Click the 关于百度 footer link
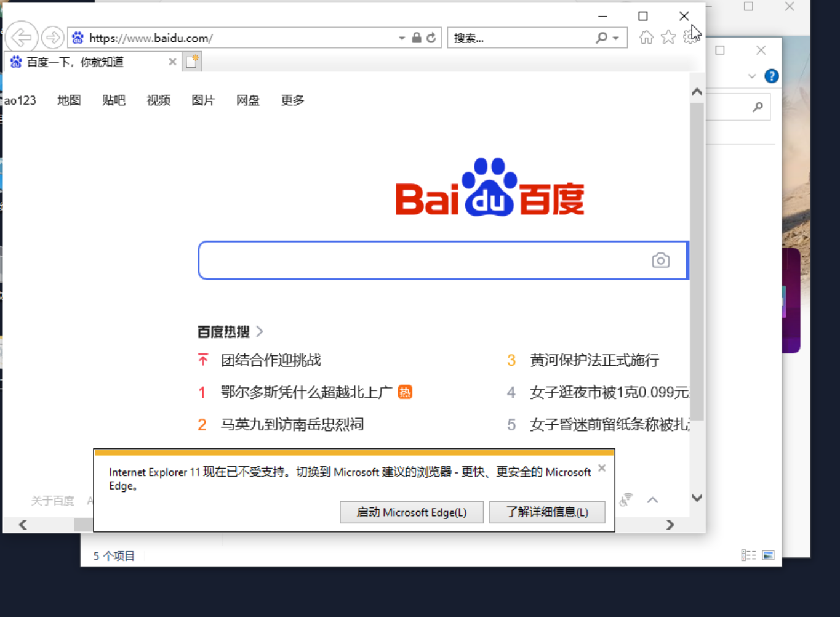This screenshot has width=840, height=617. [x=53, y=501]
